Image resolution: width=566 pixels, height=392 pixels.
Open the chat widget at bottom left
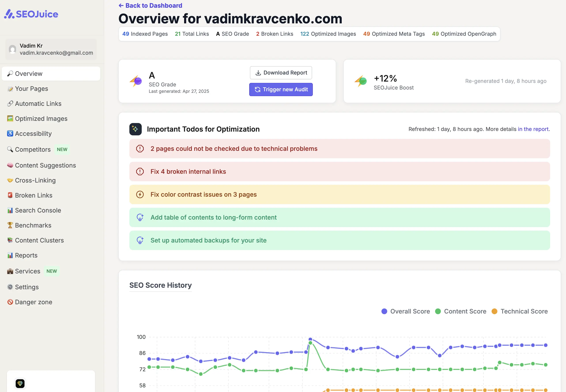[20, 383]
